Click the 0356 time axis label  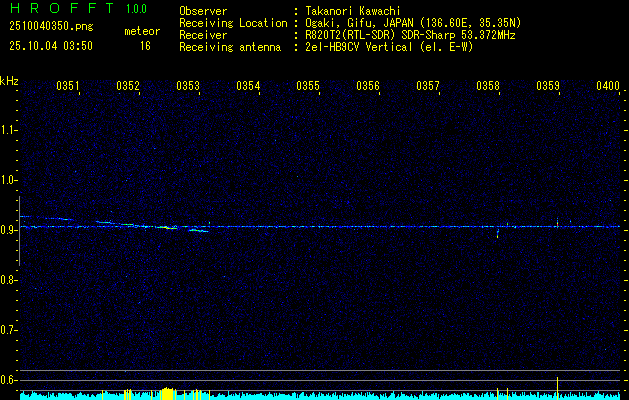pos(368,86)
